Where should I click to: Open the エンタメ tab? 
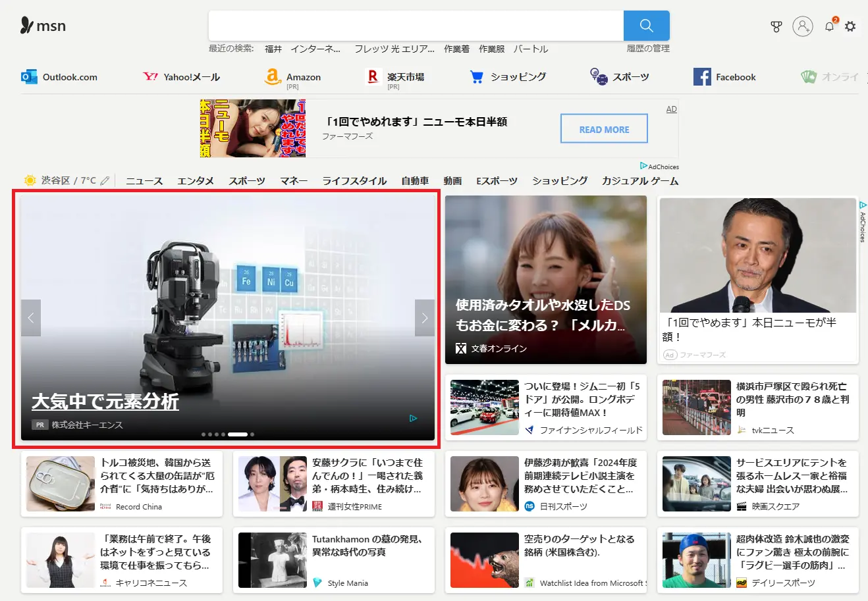click(196, 180)
